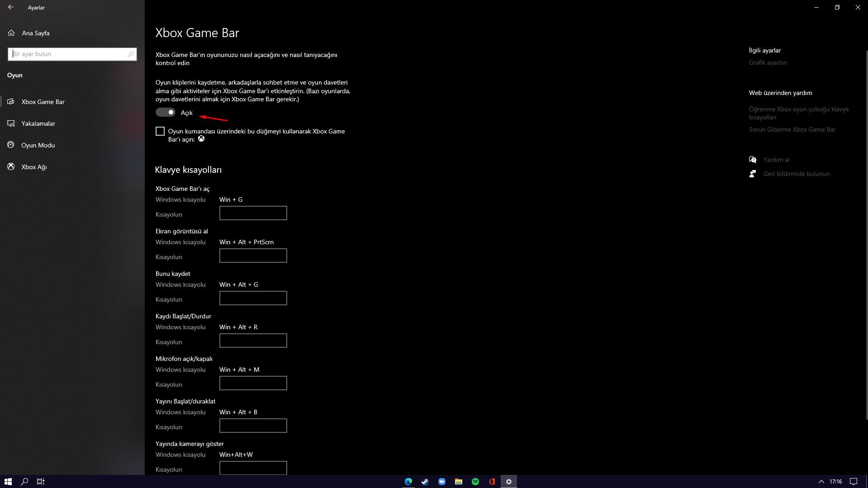The width and height of the screenshot is (868, 488).
Task: Click the 'Oyun' sidebar category heading
Action: point(15,75)
